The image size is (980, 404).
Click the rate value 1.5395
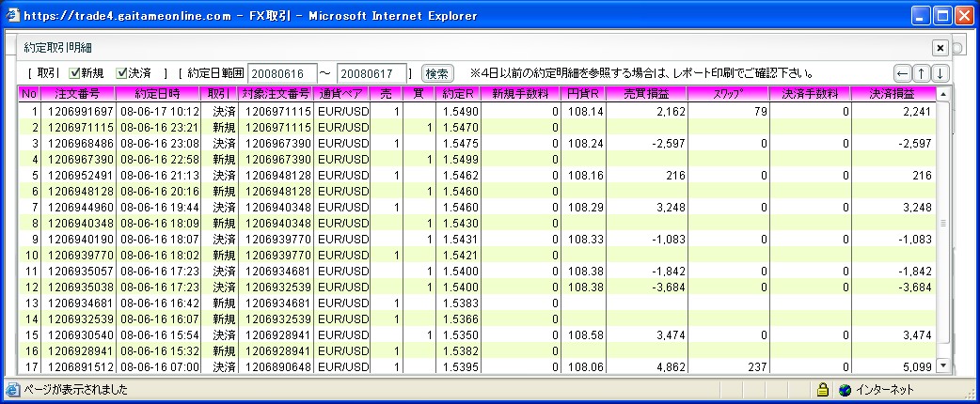[461, 367]
